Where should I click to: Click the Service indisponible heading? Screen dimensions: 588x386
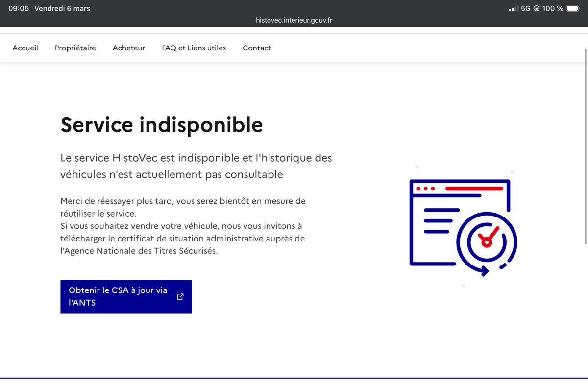[162, 125]
